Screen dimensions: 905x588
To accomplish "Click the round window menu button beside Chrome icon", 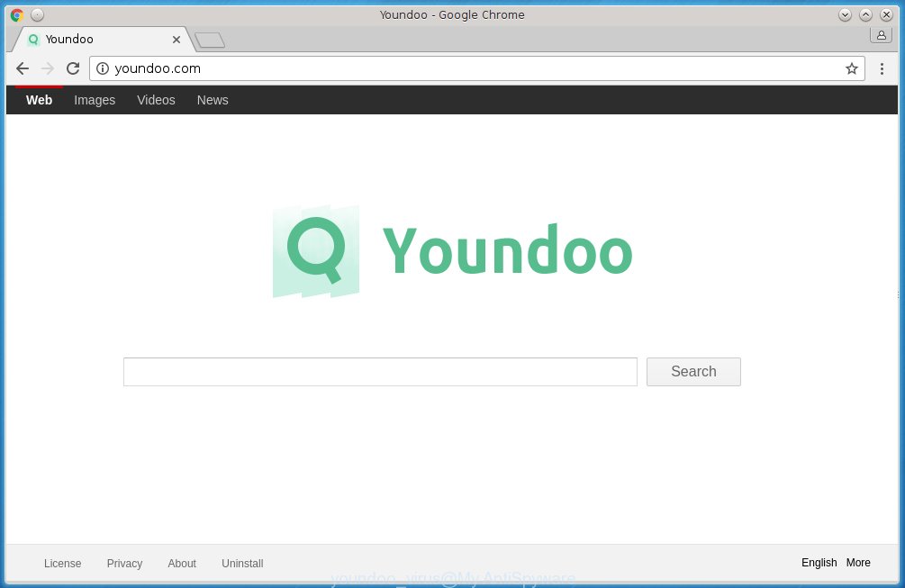I will coord(38,15).
